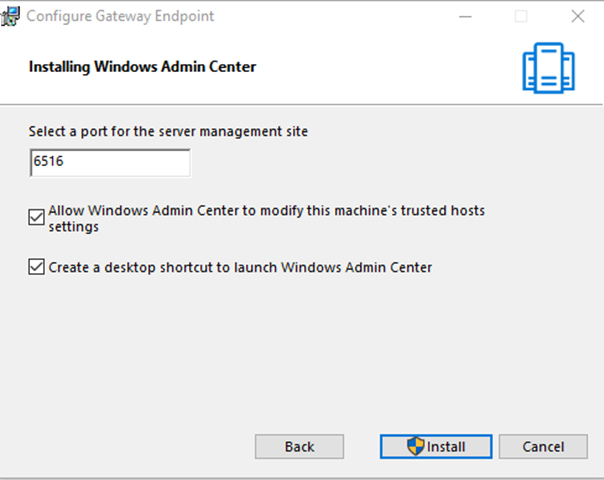
Task: Click the installer icon in the title bar
Action: click(x=10, y=16)
